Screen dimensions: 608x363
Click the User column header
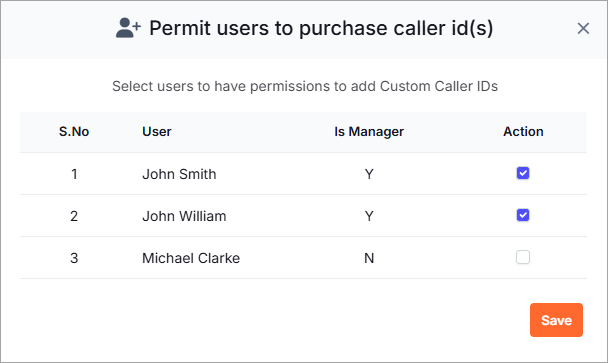click(x=157, y=131)
